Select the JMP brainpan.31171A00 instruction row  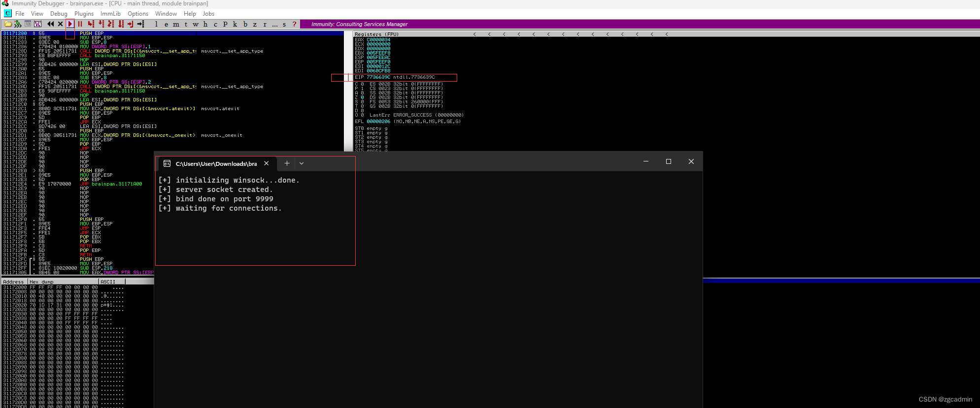pyautogui.click(x=79, y=184)
